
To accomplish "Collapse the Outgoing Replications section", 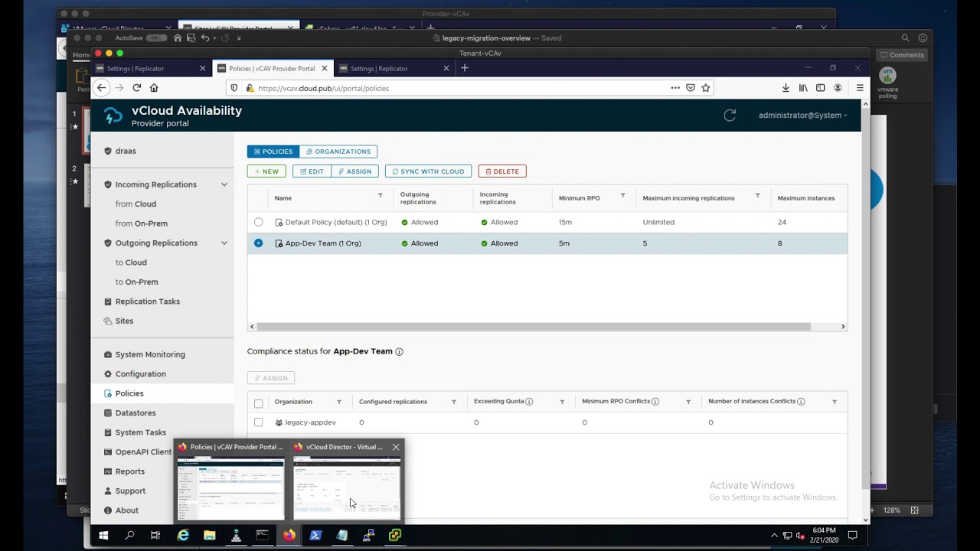I will [224, 243].
